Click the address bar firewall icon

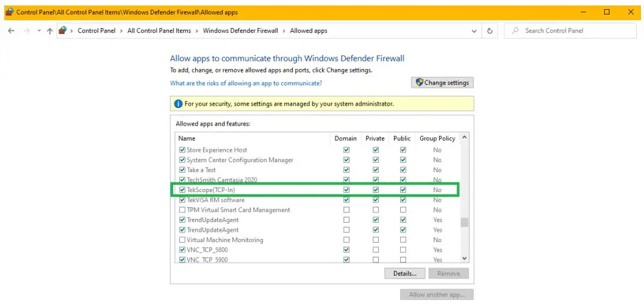[63, 30]
